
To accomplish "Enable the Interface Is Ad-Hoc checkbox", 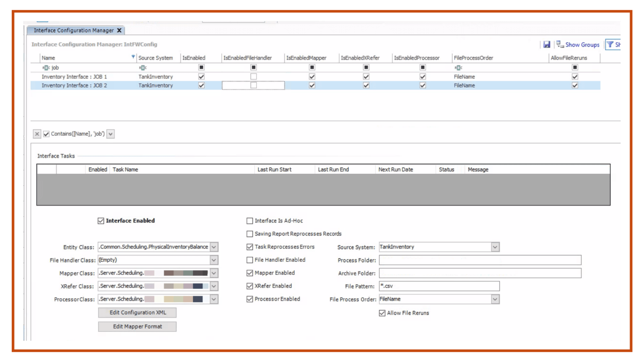I will click(250, 221).
